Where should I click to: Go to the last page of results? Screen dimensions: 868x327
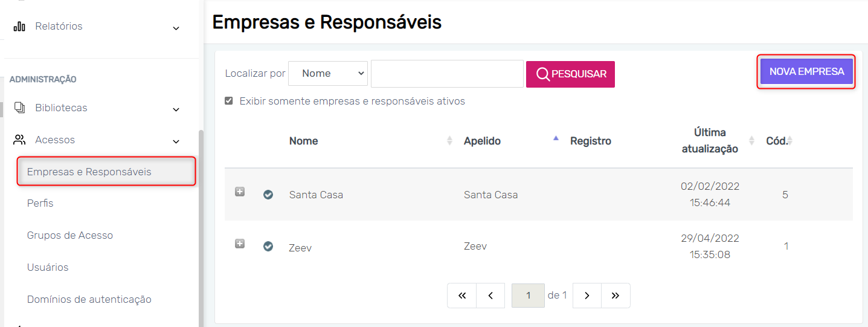[x=616, y=296]
